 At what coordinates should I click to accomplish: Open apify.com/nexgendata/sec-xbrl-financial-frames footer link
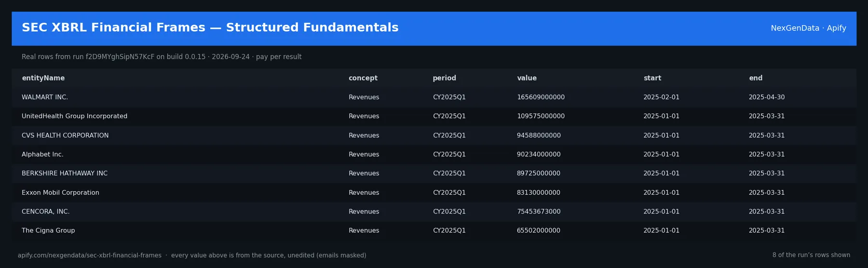pyautogui.click(x=90, y=255)
